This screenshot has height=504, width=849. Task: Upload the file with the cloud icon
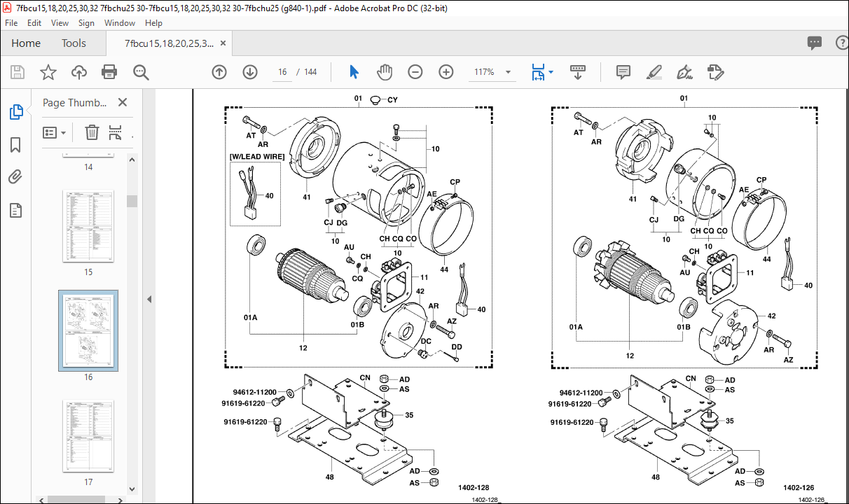(x=78, y=72)
